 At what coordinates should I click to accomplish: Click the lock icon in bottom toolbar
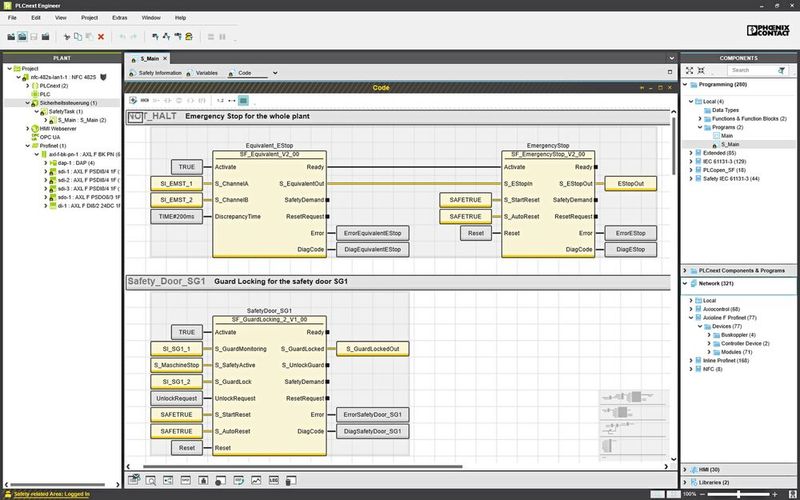203,480
